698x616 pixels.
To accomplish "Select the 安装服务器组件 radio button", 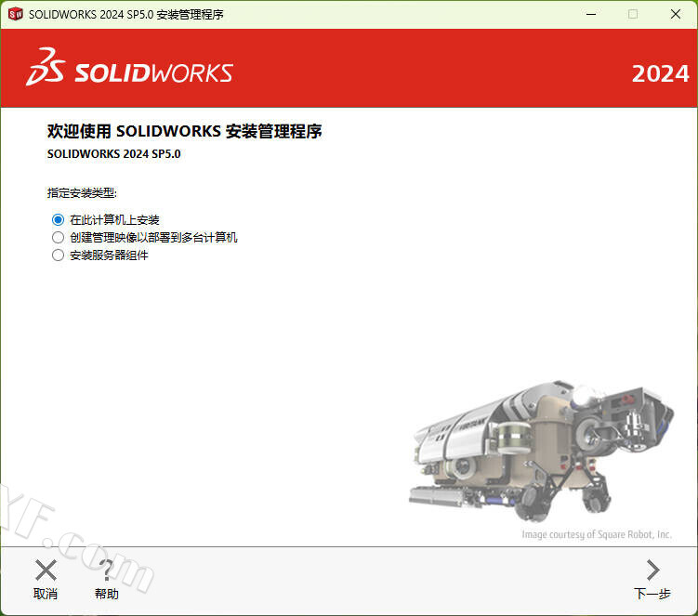I will tap(58, 255).
